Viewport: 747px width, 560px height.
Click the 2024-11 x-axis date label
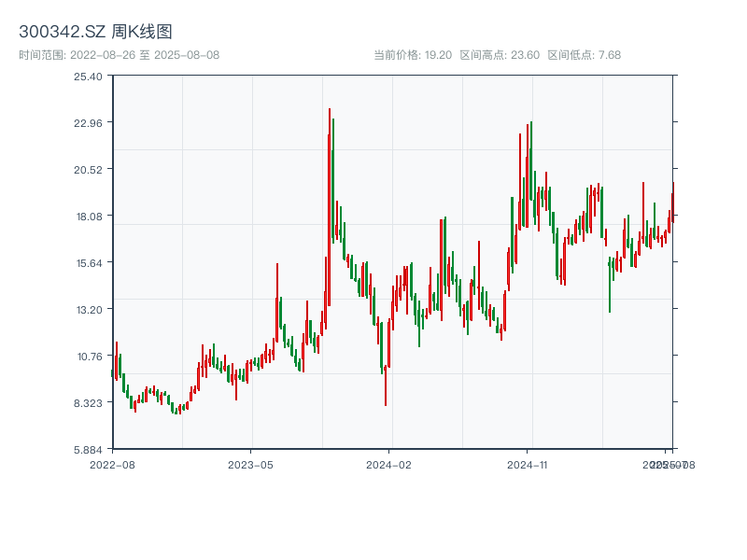pos(529,464)
